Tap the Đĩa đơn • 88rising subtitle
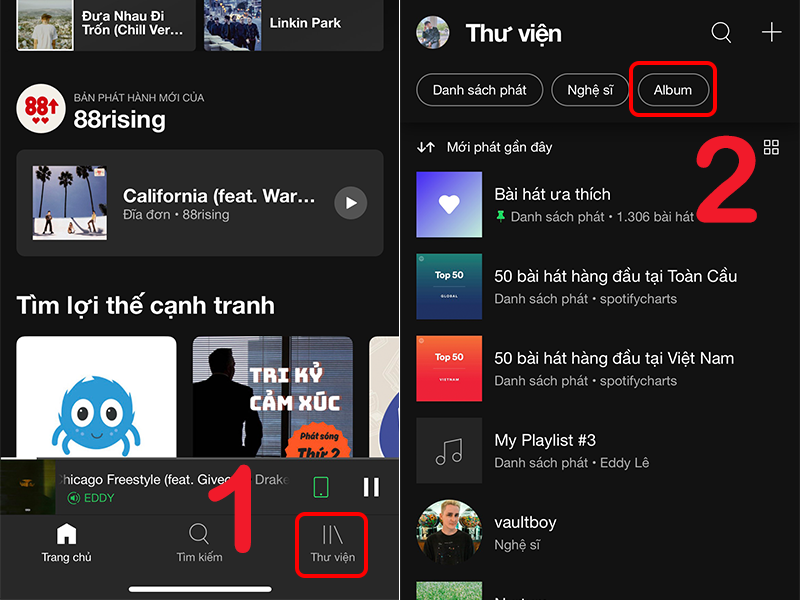Viewport: 800px width, 600px height. tap(176, 215)
